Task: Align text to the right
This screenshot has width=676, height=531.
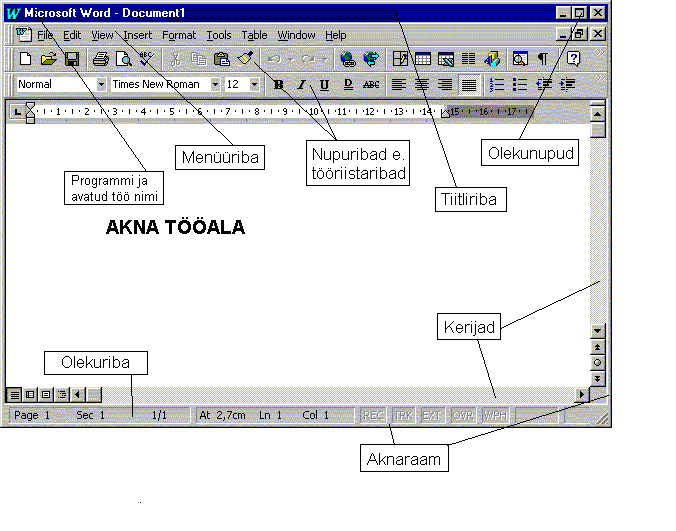Action: click(x=445, y=84)
